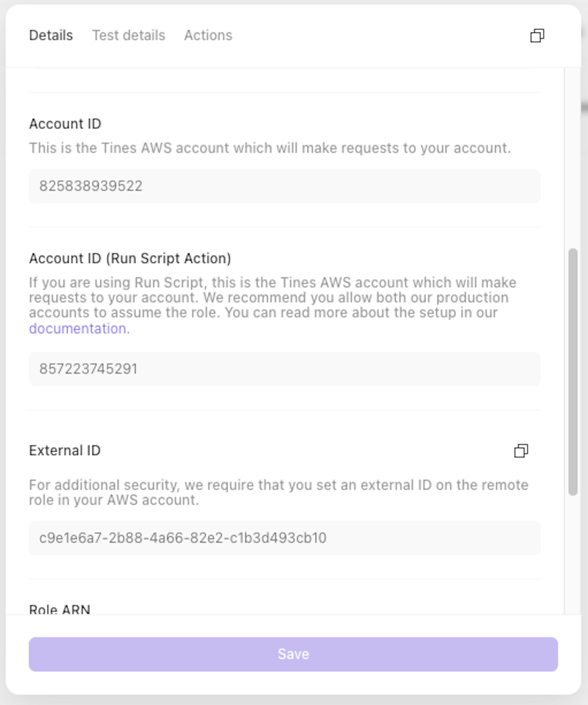Click the Tines AWS account description text

pos(270,148)
